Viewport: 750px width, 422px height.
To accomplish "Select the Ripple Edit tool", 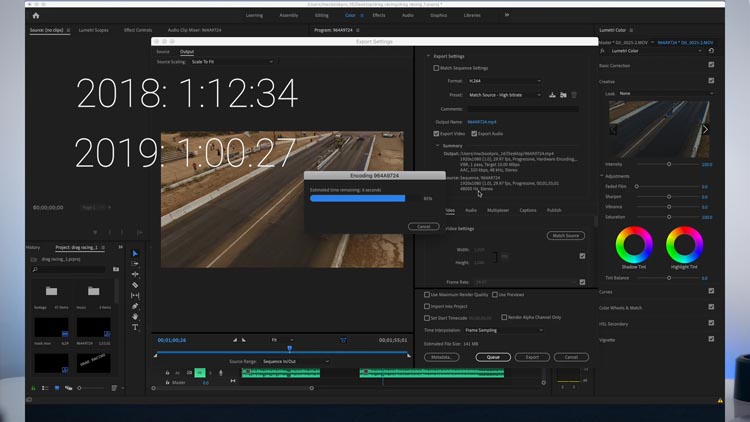I will pos(135,274).
